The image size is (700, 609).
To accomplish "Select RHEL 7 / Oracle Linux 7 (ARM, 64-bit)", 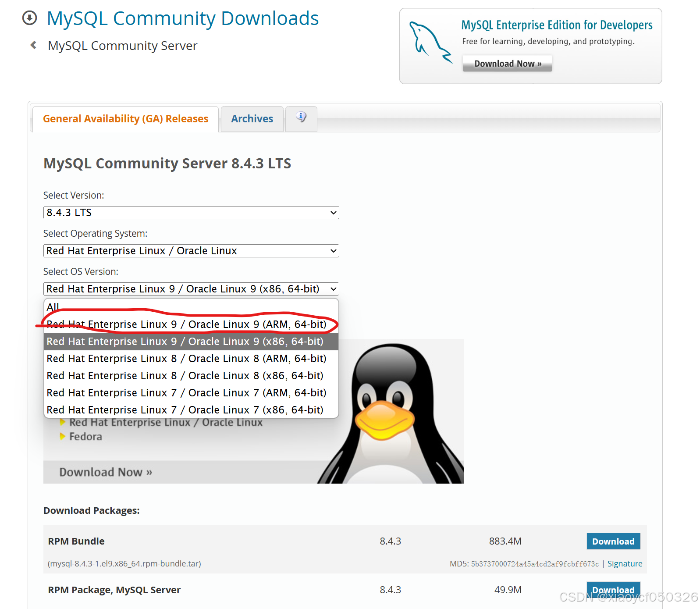I will (x=191, y=393).
